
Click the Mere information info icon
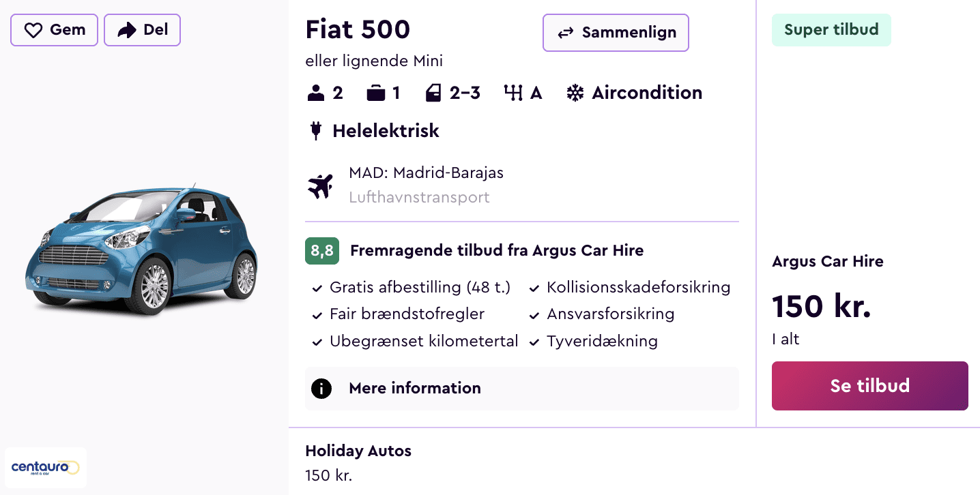coord(321,388)
